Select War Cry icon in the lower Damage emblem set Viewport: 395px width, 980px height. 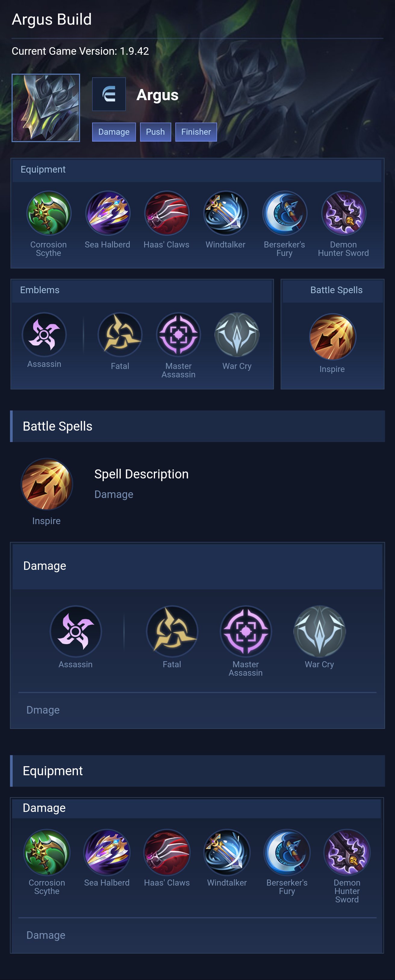tap(319, 631)
